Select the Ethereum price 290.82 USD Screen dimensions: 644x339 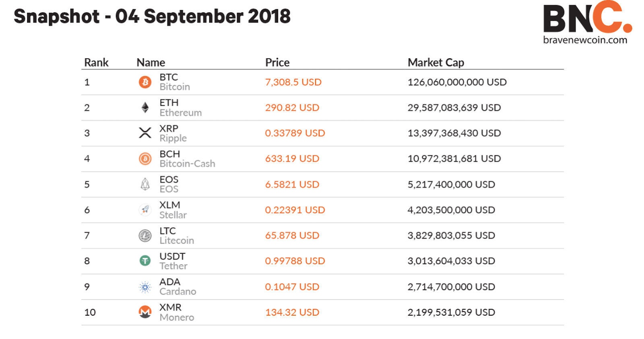292,107
